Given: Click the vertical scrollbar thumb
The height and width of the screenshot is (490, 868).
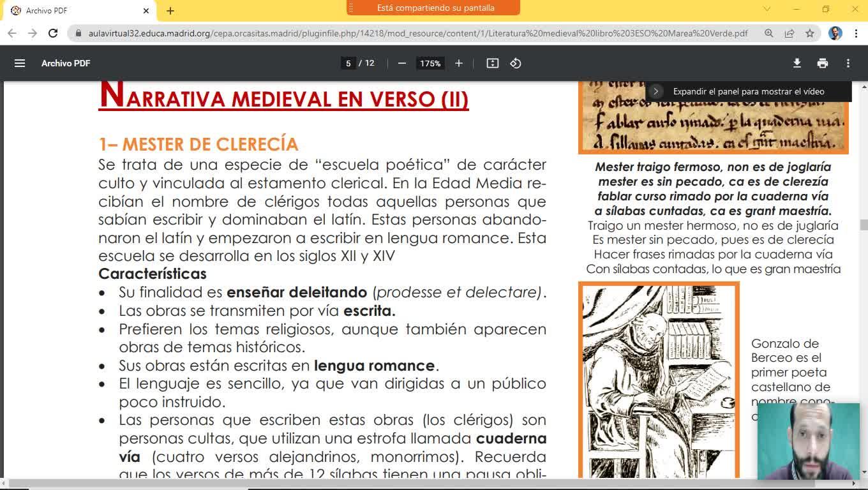Looking at the screenshot, I should tap(864, 225).
